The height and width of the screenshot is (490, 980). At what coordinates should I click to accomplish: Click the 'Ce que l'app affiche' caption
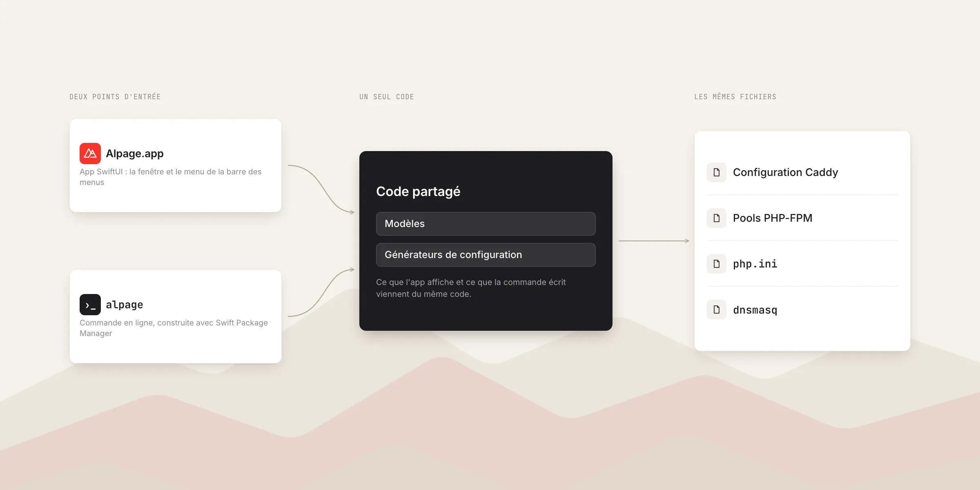(x=471, y=288)
